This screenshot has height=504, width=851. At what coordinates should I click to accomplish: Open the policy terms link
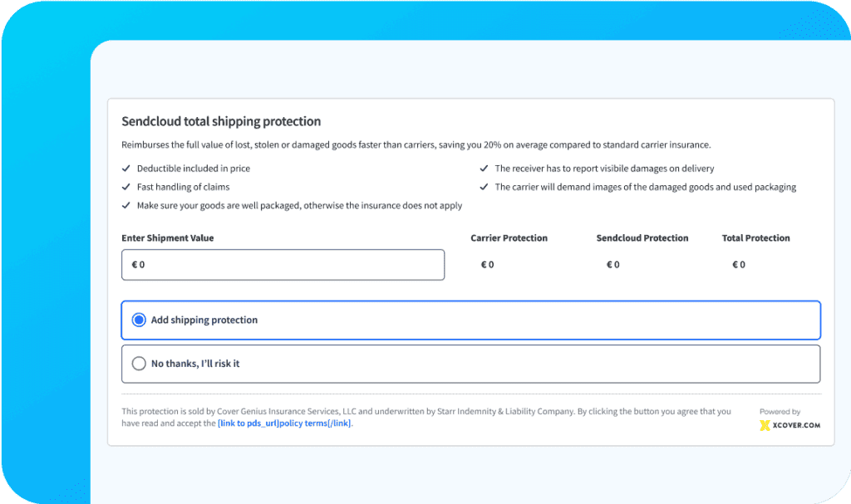285,423
